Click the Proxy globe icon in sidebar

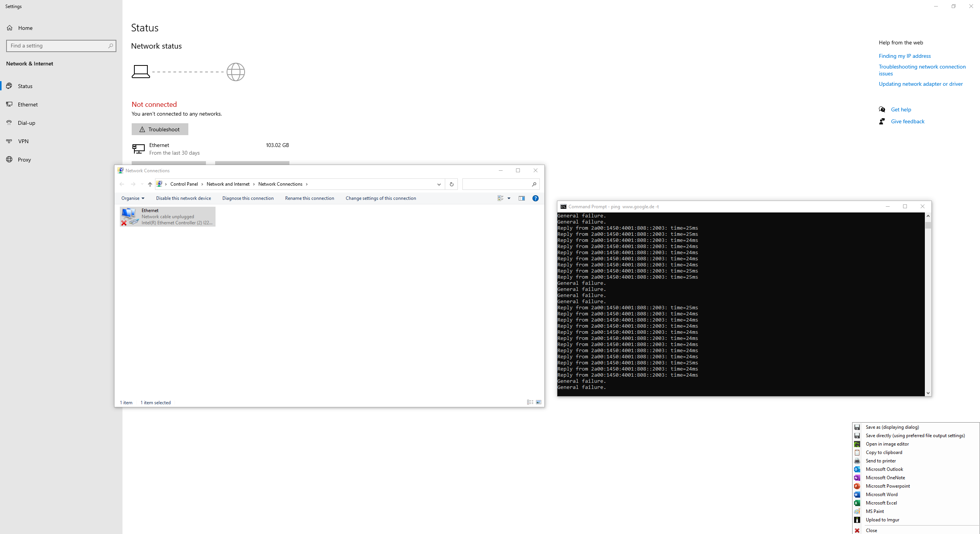click(9, 160)
